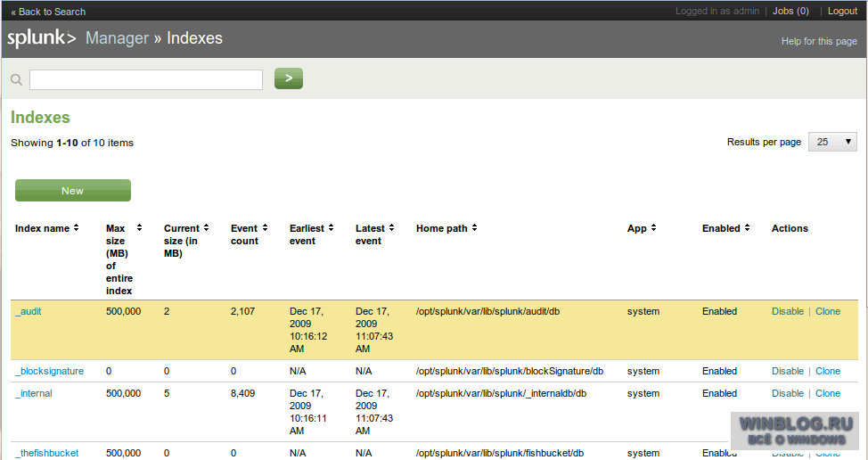
Task: Select the _internaldb/db home path text
Action: point(501,393)
